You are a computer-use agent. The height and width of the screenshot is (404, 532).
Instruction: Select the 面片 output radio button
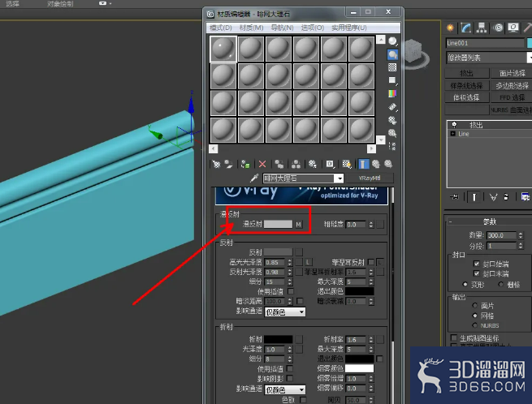(x=475, y=305)
